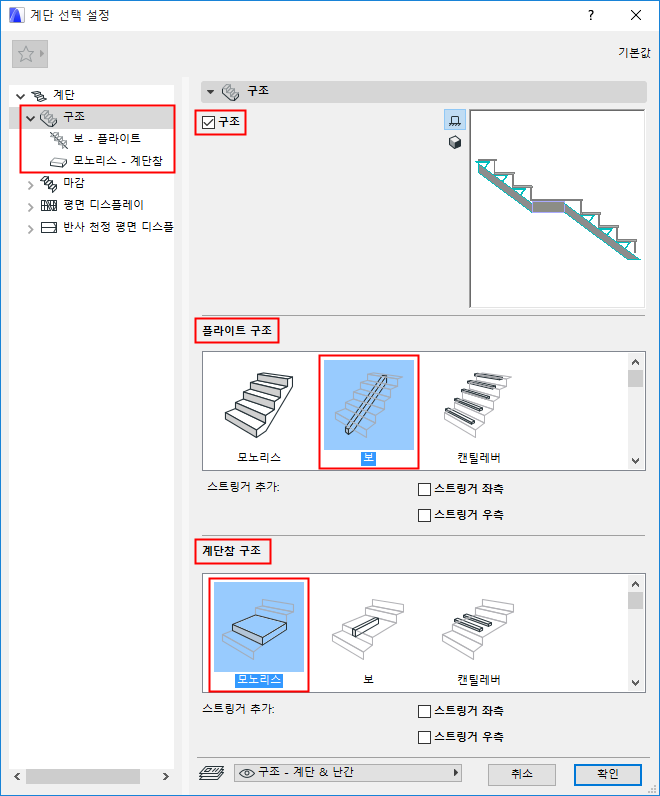Select 보 landing structure icon

(369, 635)
